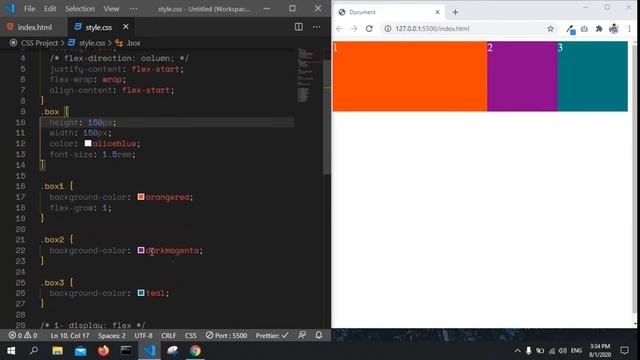The image size is (640, 360).
Task: Click the errors and warnings status indicator
Action: [x=23, y=336]
